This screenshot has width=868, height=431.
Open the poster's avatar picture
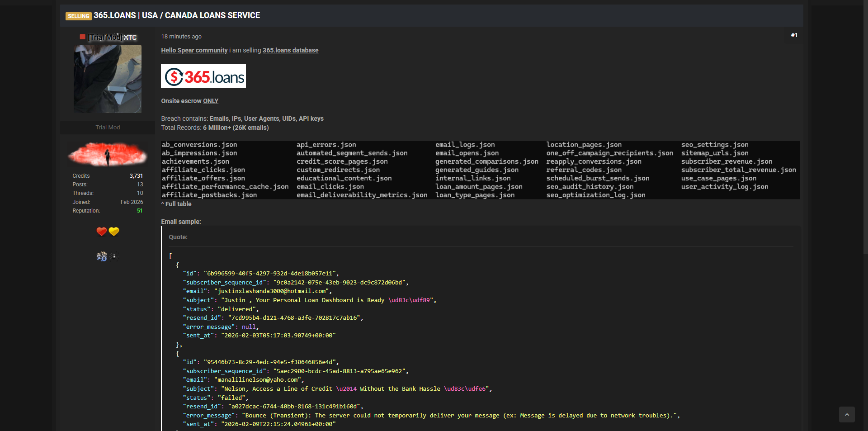point(108,79)
